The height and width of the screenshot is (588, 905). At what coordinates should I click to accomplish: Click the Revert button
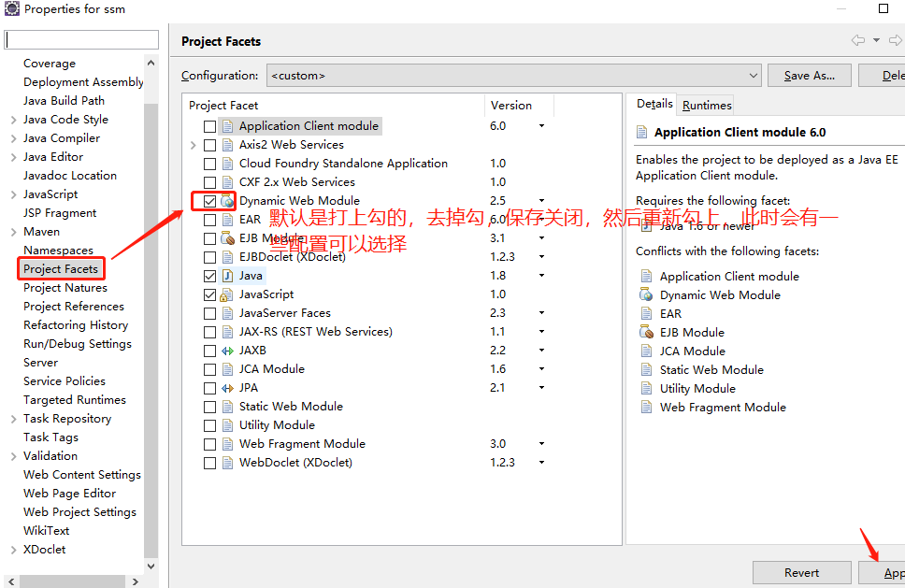tap(801, 572)
